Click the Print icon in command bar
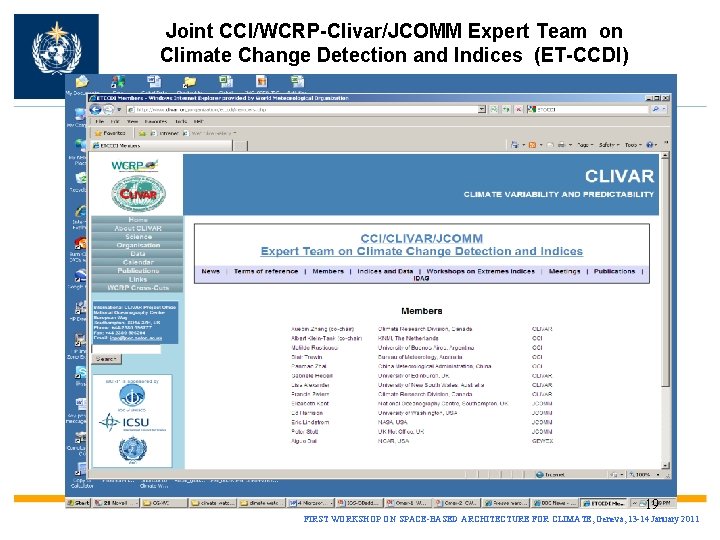This screenshot has width=720, height=540. coord(561,145)
